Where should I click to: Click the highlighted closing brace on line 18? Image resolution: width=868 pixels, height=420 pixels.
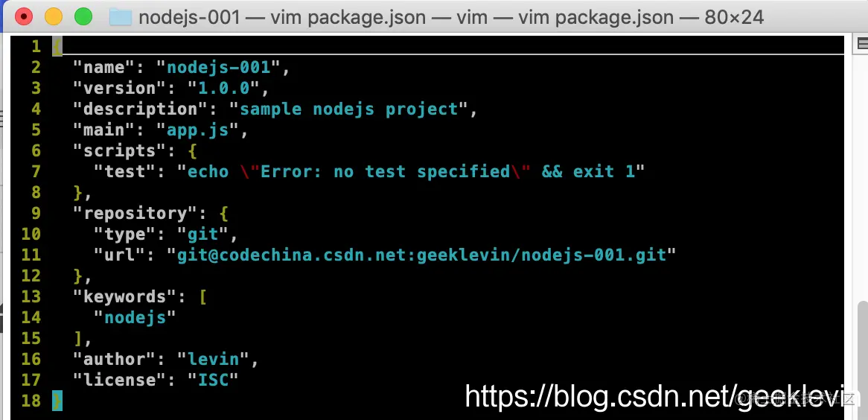[57, 401]
